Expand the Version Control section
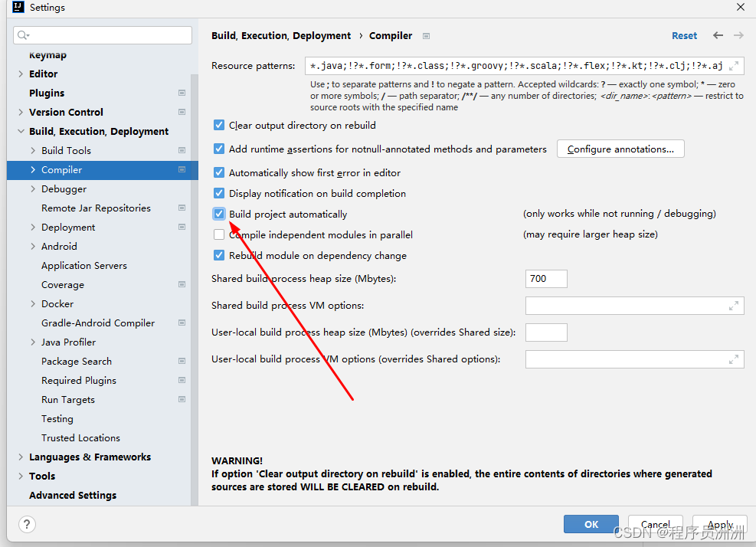 [x=21, y=113]
